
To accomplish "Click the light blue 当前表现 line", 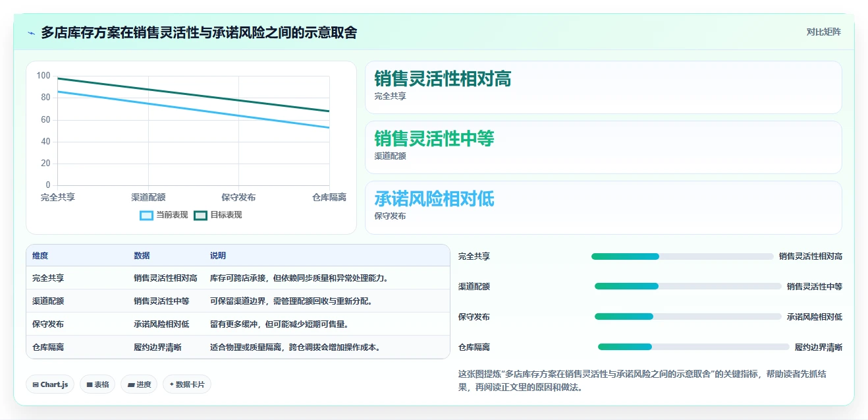I will coord(194,110).
